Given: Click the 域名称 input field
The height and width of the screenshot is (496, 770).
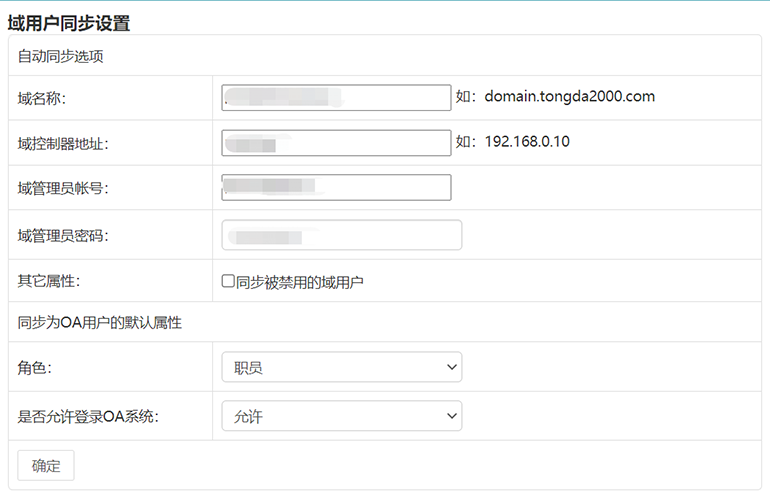Looking at the screenshot, I should (x=336, y=97).
